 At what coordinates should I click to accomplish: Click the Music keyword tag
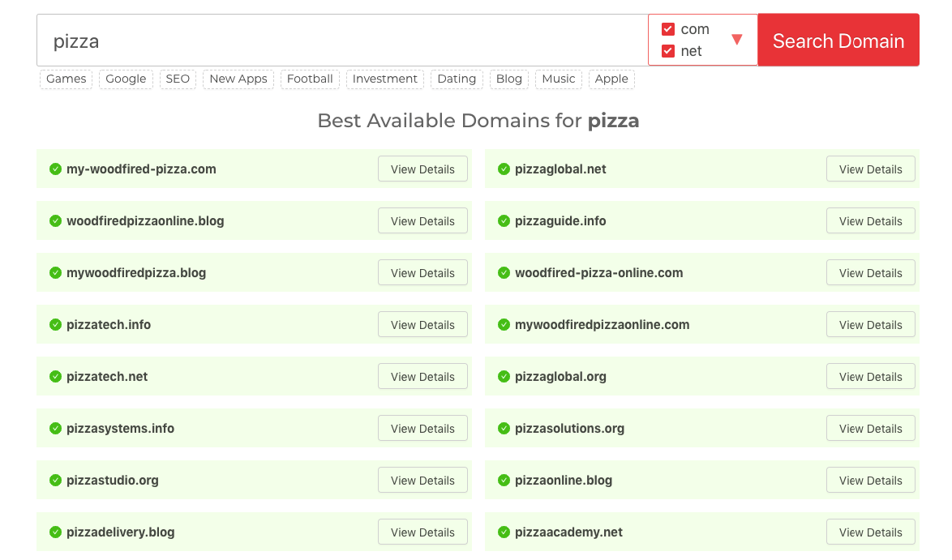(558, 79)
